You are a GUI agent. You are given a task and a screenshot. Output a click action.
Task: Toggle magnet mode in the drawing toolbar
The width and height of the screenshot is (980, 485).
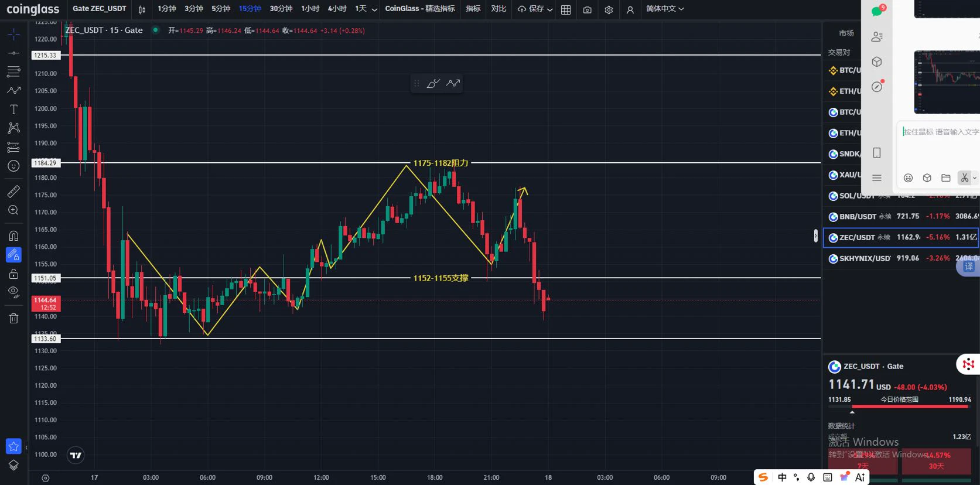pos(13,236)
